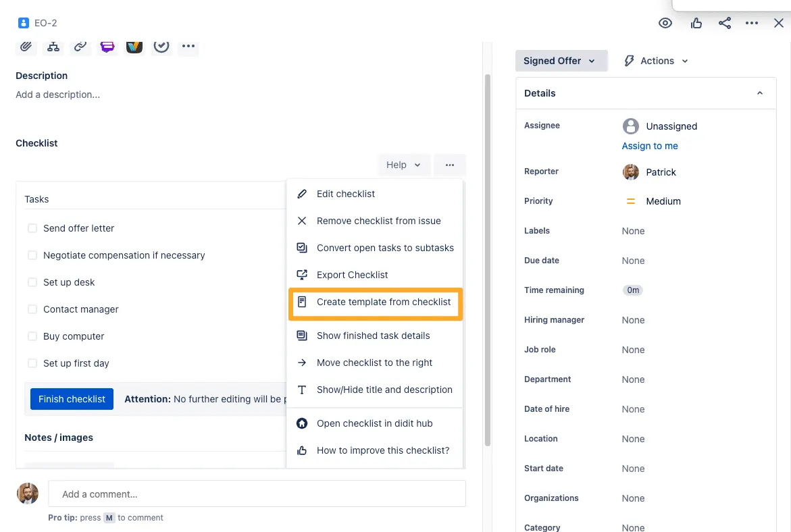This screenshot has height=532, width=791.
Task: Click the pencil icon for Edit checklist
Action: (x=302, y=194)
